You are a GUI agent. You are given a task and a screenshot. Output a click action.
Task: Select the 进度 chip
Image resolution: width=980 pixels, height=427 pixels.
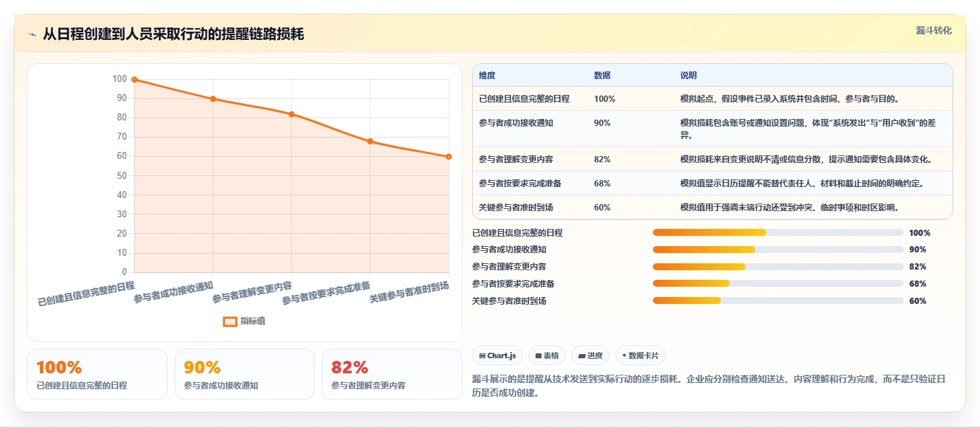tap(590, 355)
